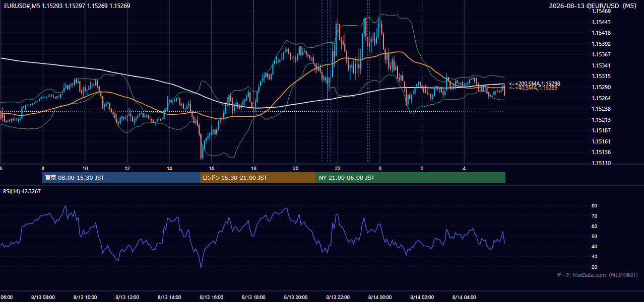644x302 pixels.
Task: Click the Tokyo 08:00-15:30 JST session bar
Action: 121,178
